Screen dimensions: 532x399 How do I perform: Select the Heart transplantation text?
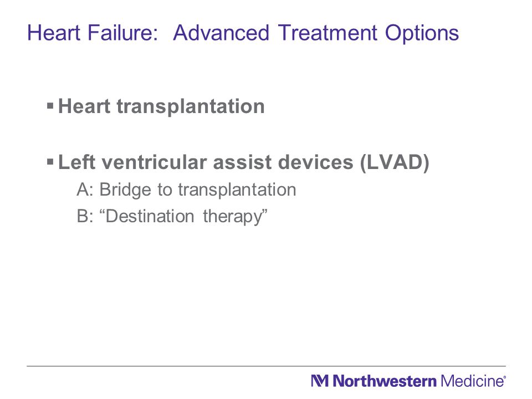pos(161,107)
